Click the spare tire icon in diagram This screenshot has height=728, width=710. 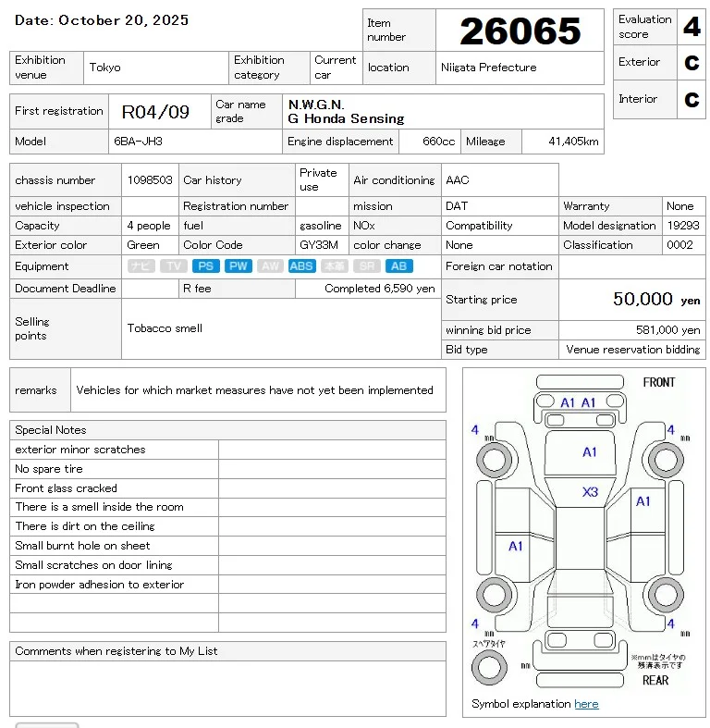490,668
